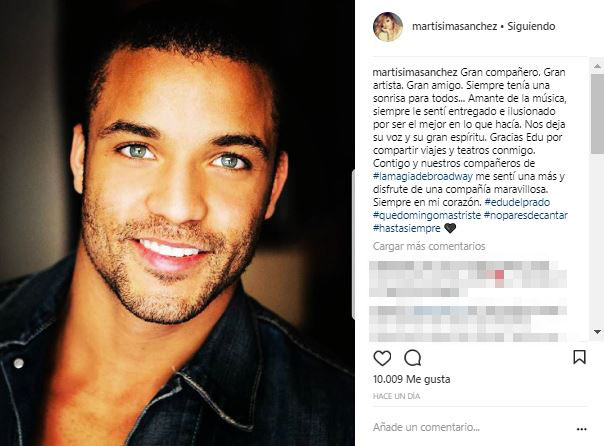This screenshot has height=446, width=604.
Task: Visit the #noparesdecantar hashtag
Action: 525,215
